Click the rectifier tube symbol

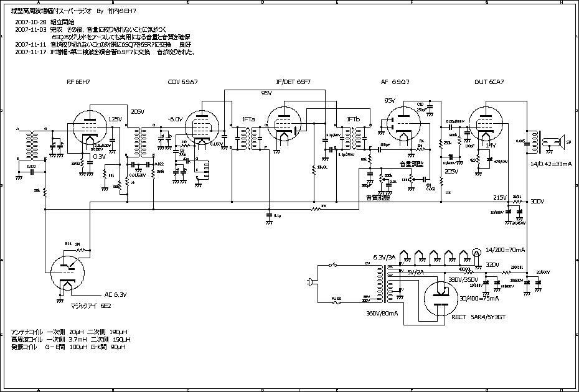pyautogui.click(x=441, y=299)
